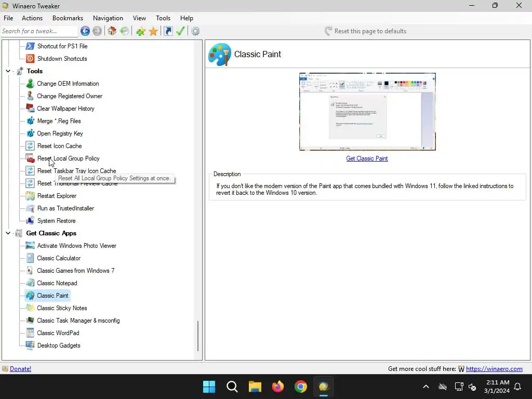The width and height of the screenshot is (532, 399).
Task: Click the Classic Paint screenshot thumbnail
Action: [367, 112]
